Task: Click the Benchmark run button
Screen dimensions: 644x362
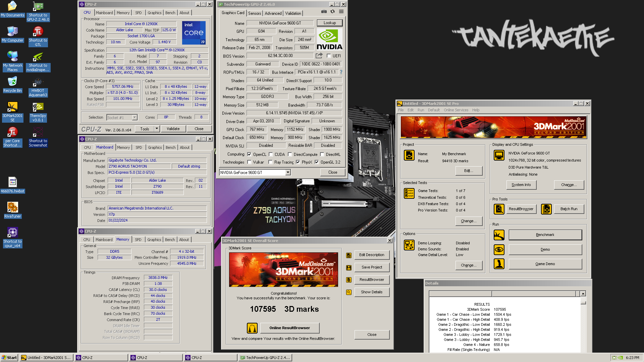Action: 545,235
